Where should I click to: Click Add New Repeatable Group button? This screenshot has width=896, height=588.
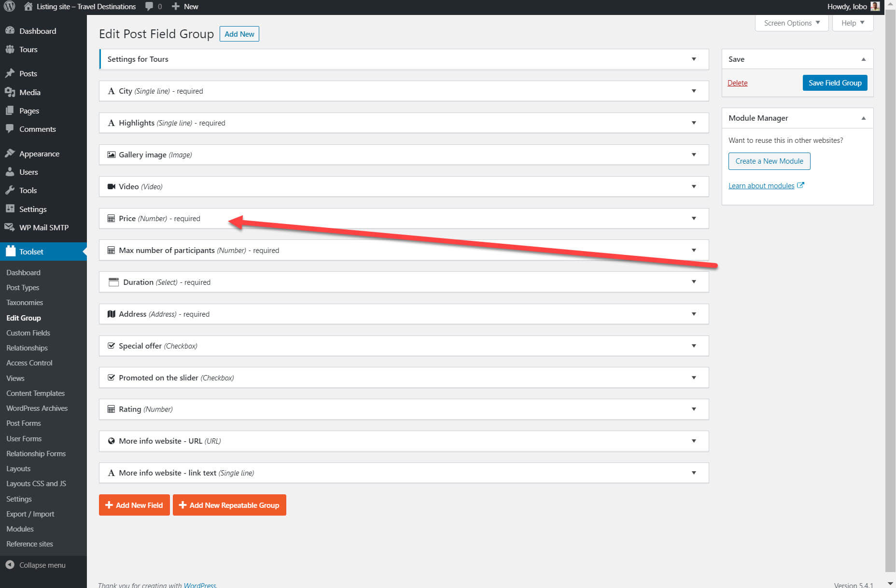229,505
